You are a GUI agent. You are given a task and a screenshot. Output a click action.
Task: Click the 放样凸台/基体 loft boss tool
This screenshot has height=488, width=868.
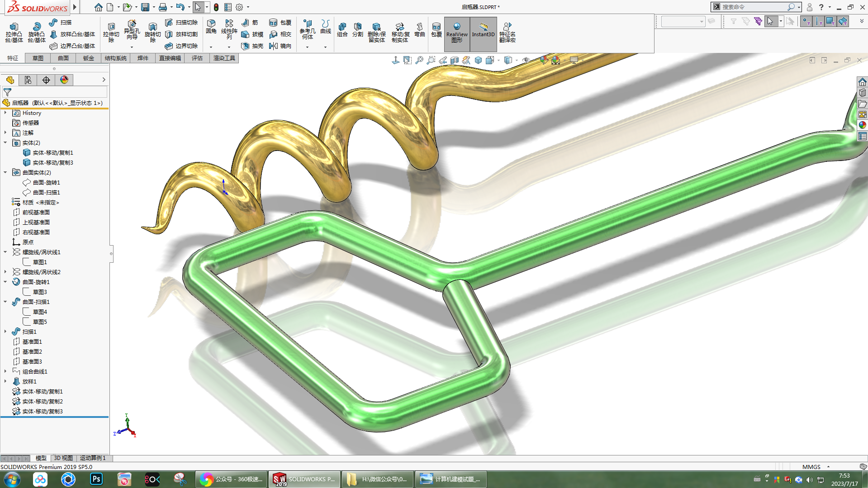72,34
